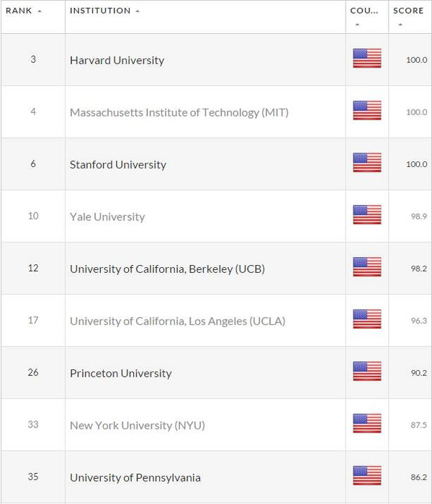
Task: Open University of California, Berkeley (UCB)
Action: pyautogui.click(x=167, y=269)
